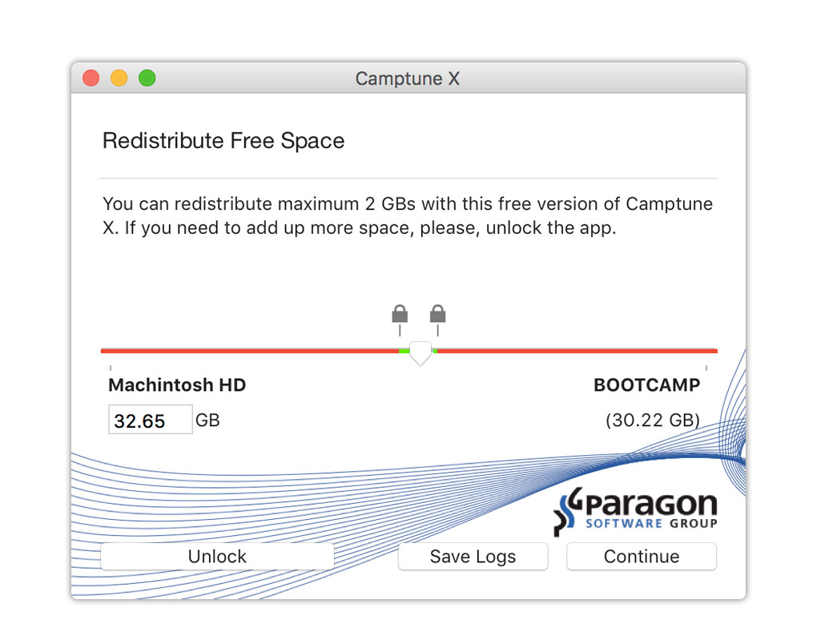This screenshot has height=644, width=817.
Task: Focus the 32.65 GB size input field
Action: (150, 421)
